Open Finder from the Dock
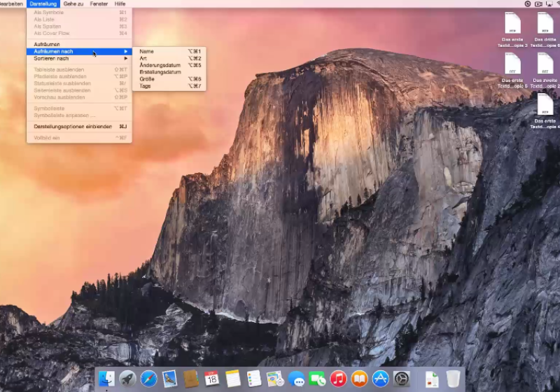 coord(106,379)
